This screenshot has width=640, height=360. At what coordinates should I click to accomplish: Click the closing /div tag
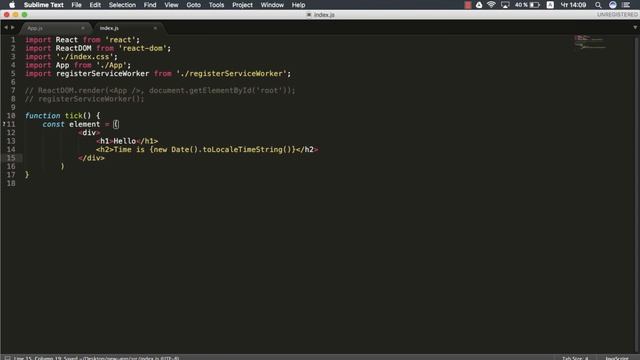(91, 158)
